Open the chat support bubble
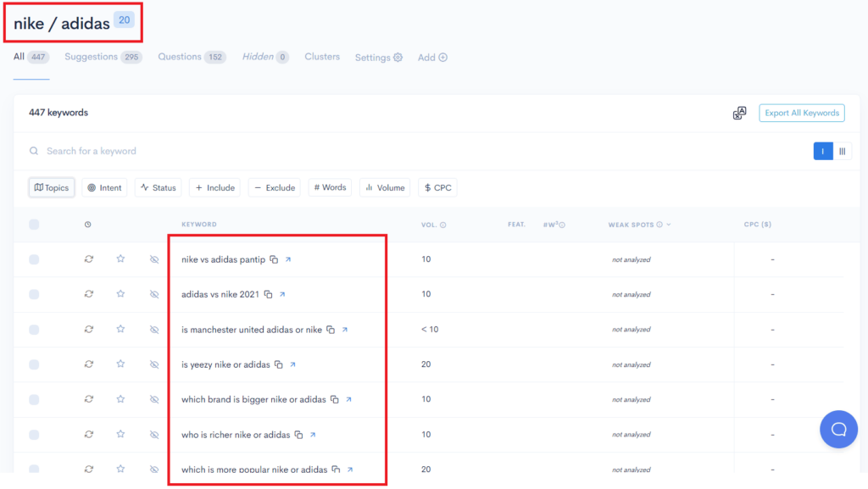868x489 pixels. tap(838, 429)
